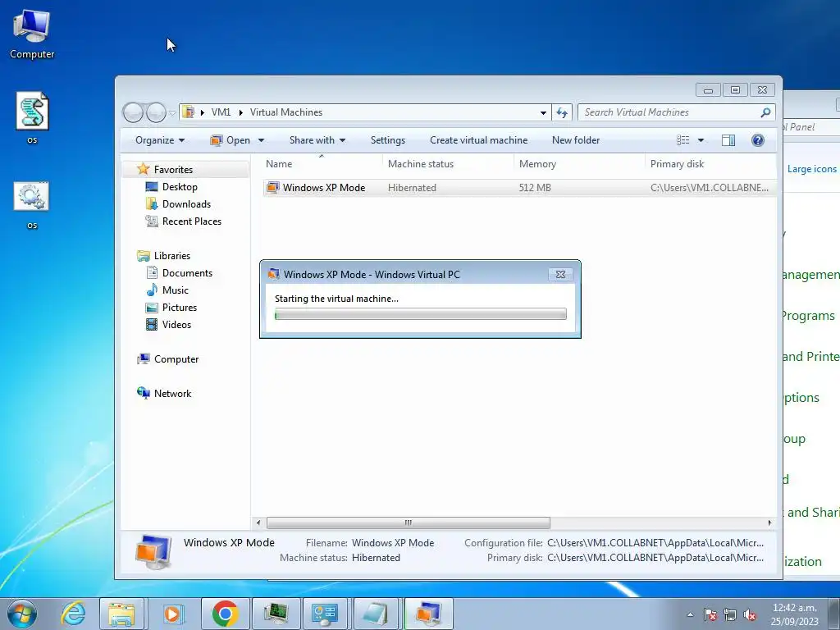This screenshot has height=630, width=840.
Task: Select Favorites in the navigation pane
Action: 173,169
